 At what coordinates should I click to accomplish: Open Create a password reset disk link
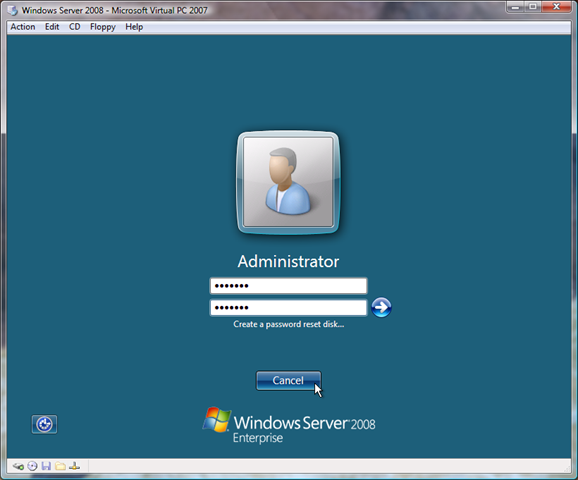tap(289, 324)
